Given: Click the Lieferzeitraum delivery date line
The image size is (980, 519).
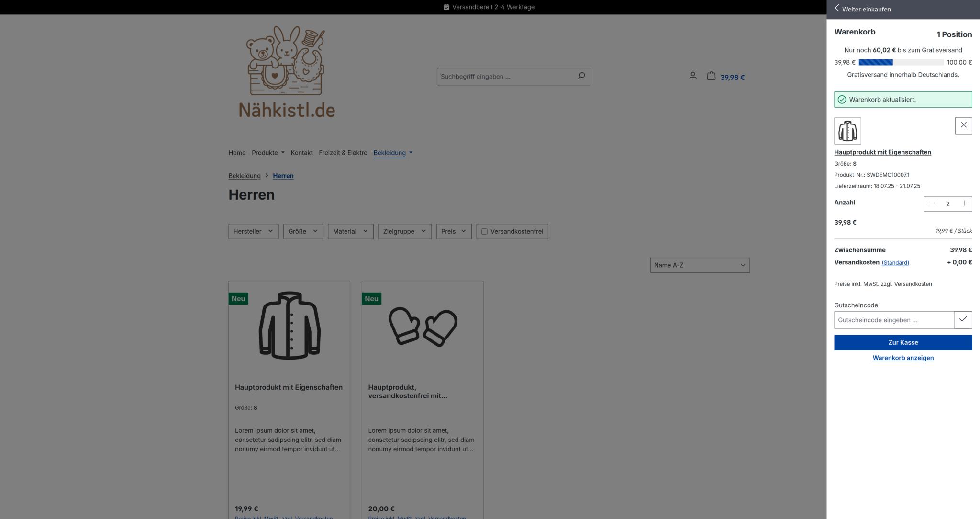Looking at the screenshot, I should 877,186.
